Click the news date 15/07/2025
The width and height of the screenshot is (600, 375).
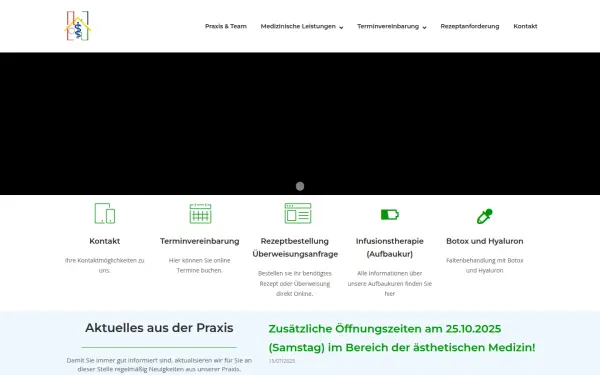pos(282,361)
